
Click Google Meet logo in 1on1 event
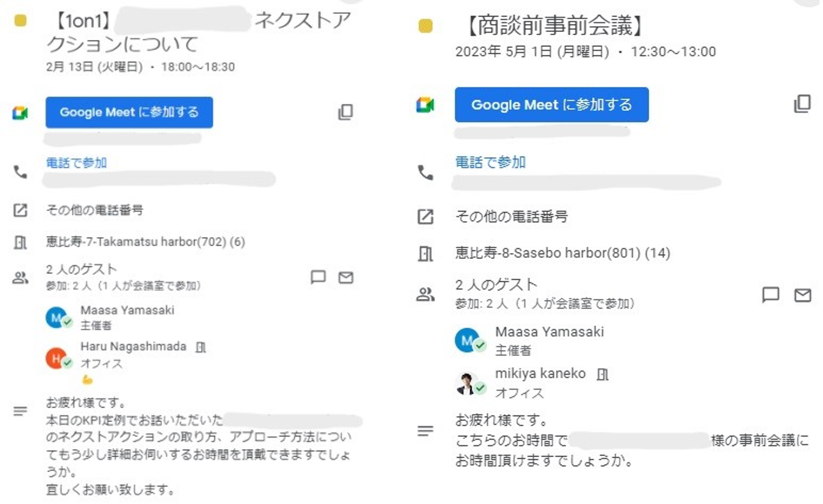[x=21, y=113]
